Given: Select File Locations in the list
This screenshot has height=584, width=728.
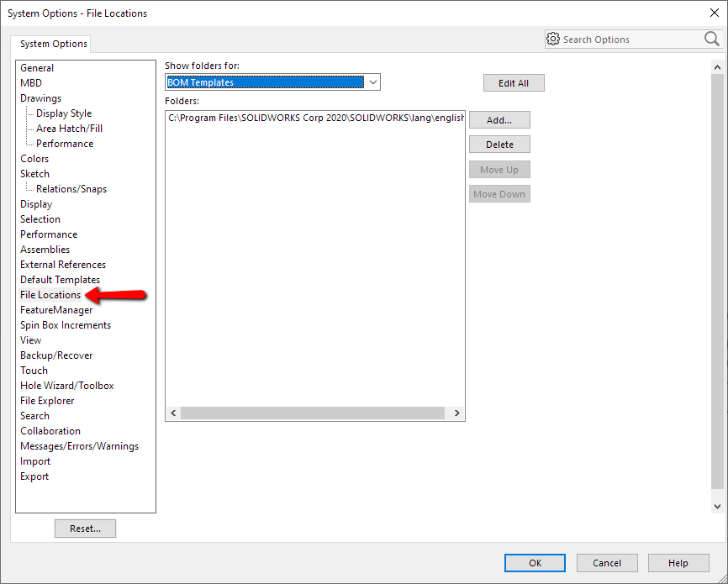Looking at the screenshot, I should tap(50, 295).
